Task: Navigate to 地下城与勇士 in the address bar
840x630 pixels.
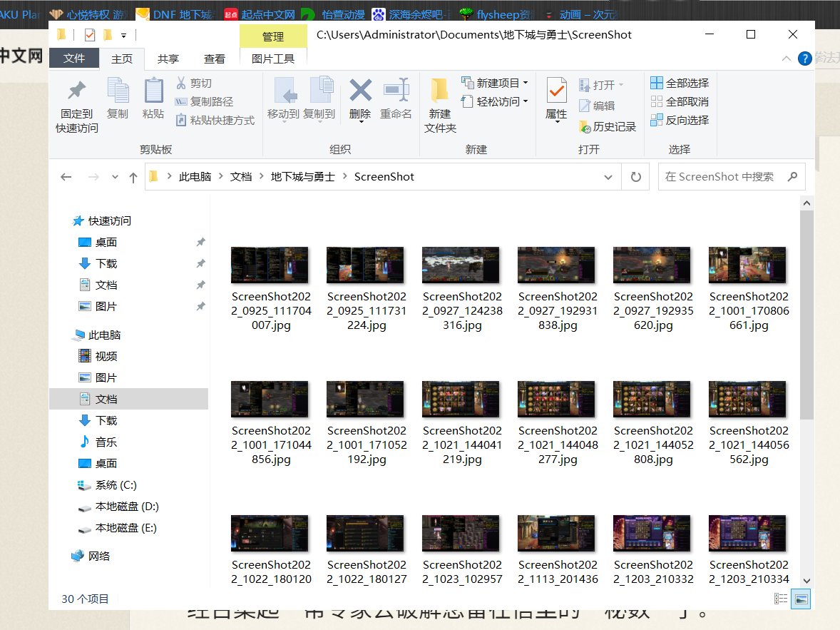Action: point(302,176)
